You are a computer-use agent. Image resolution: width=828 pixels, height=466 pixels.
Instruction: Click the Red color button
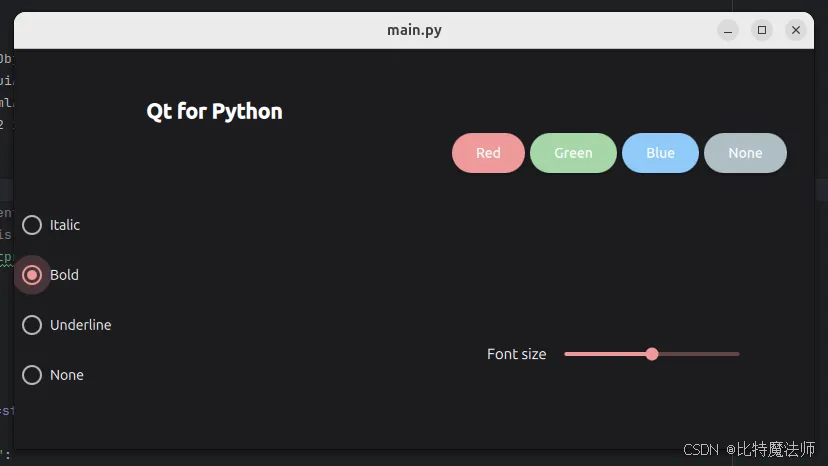(x=488, y=153)
